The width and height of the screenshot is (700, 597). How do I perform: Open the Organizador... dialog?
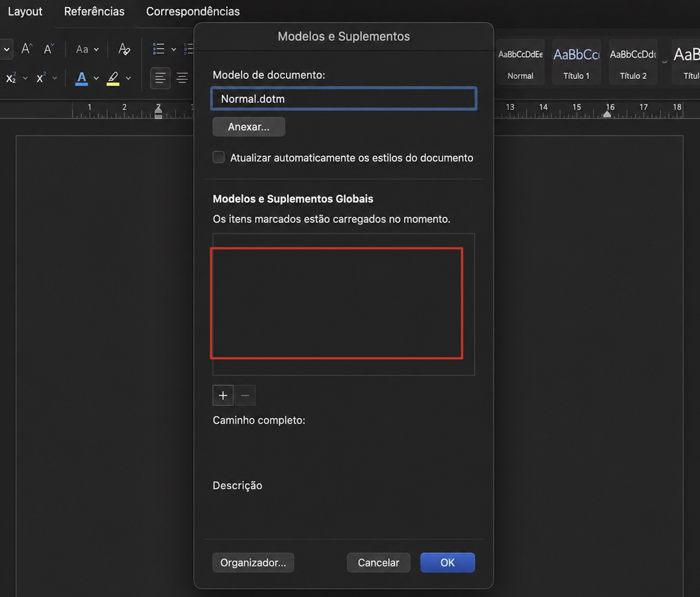(x=253, y=563)
